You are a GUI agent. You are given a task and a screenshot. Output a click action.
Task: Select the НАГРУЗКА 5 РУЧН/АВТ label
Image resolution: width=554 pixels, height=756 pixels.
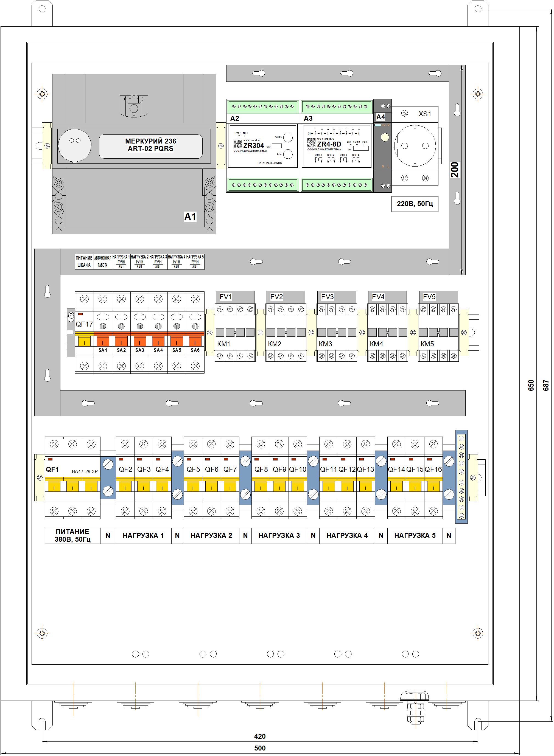click(195, 262)
